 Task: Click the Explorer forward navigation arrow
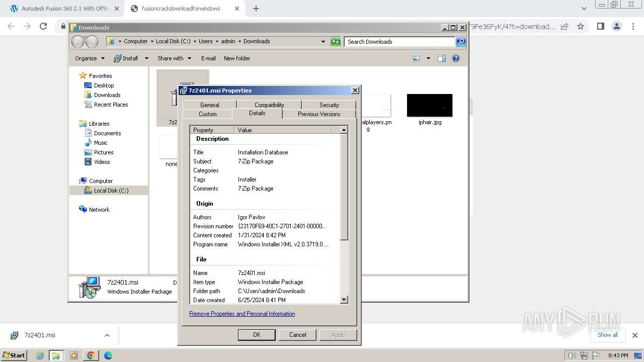pyautogui.click(x=92, y=42)
